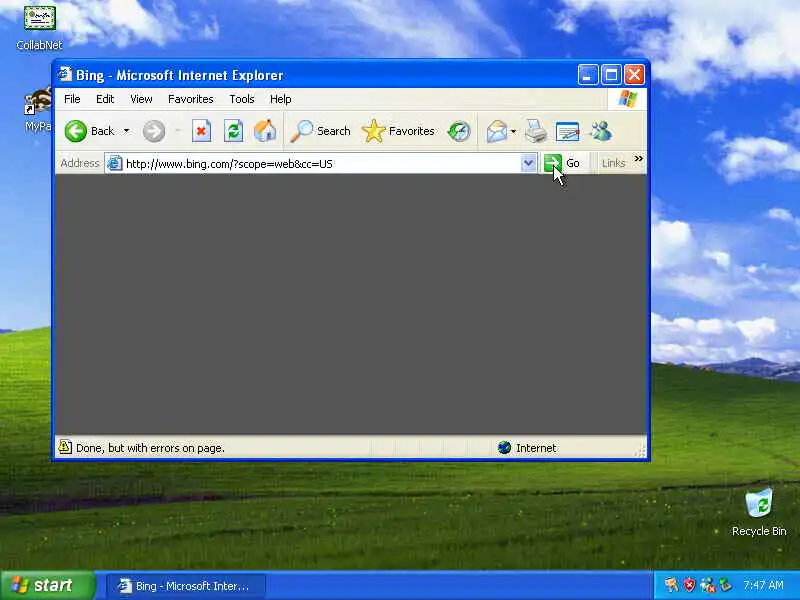Click the Internet zone globe icon
The width and height of the screenshot is (800, 600).
pos(504,447)
